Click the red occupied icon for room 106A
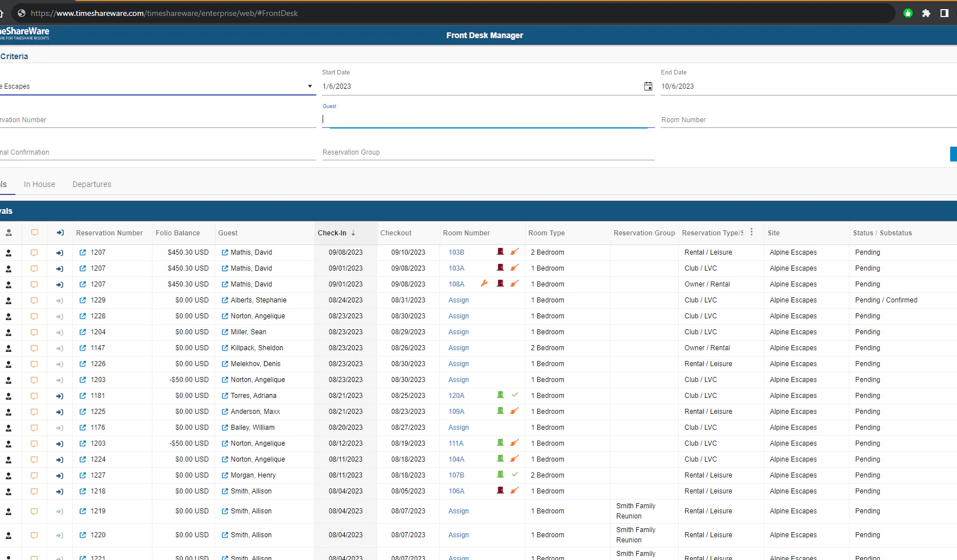 (500, 491)
